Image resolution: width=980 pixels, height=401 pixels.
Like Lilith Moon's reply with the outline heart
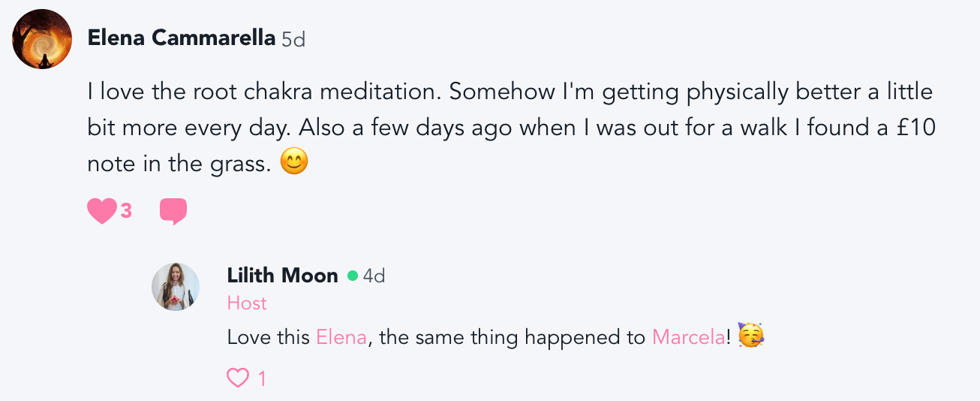238,378
